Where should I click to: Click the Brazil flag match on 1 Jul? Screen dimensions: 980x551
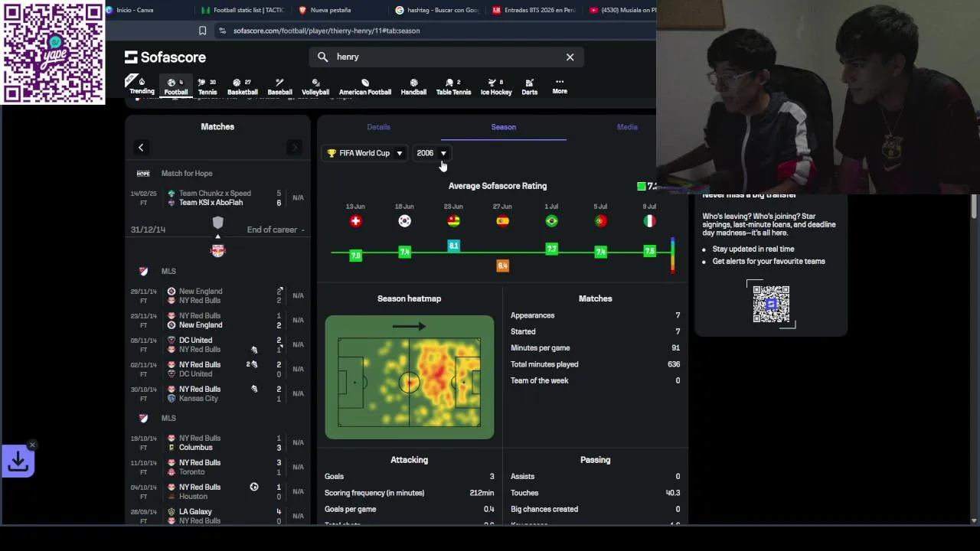(551, 221)
